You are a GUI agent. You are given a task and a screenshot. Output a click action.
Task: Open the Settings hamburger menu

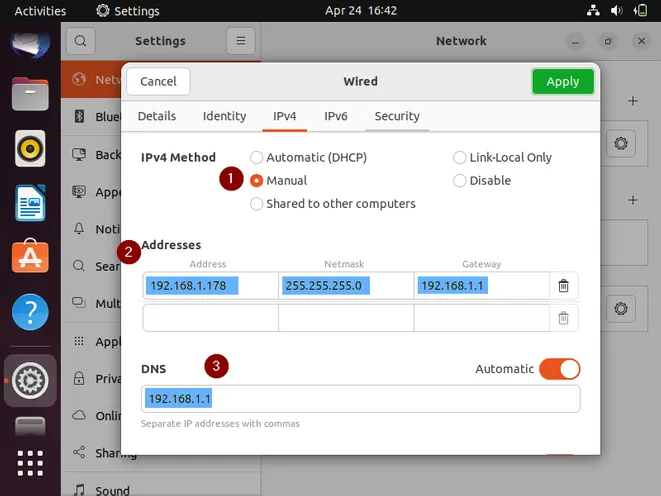[240, 41]
